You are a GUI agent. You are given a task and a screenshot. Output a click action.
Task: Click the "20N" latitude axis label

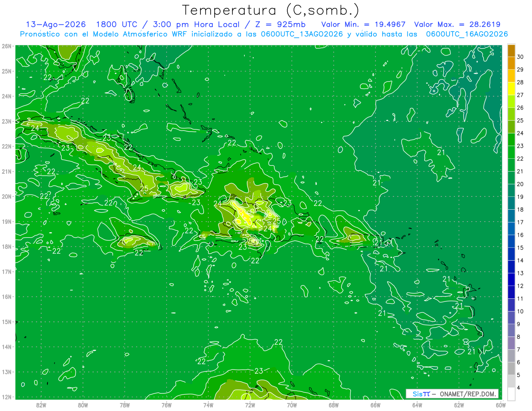[x=7, y=196]
